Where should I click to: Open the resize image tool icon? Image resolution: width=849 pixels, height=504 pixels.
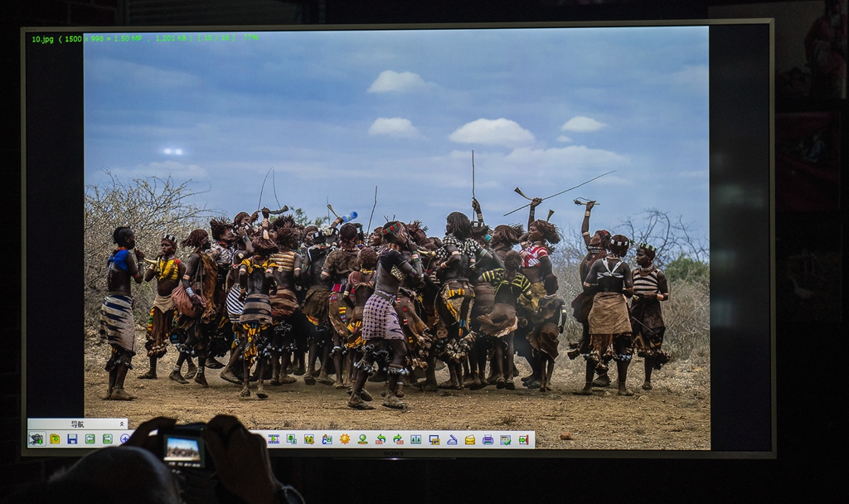coord(291,439)
